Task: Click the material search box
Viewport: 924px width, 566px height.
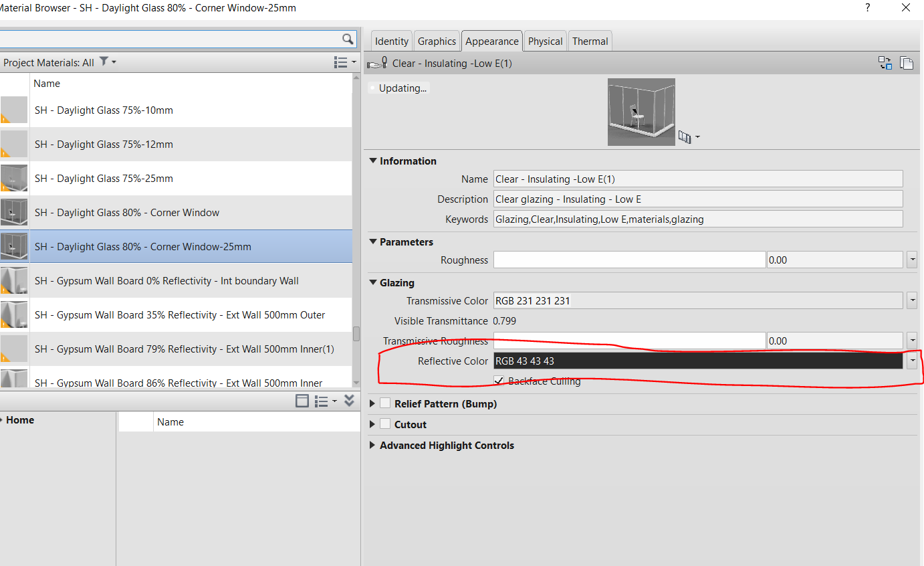Action: pos(170,39)
